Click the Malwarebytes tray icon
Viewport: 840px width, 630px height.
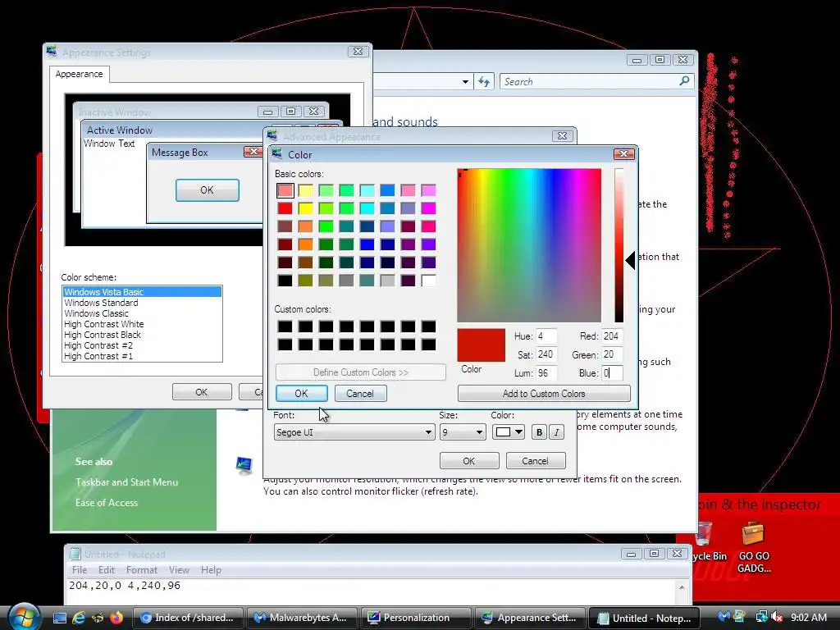(724, 617)
